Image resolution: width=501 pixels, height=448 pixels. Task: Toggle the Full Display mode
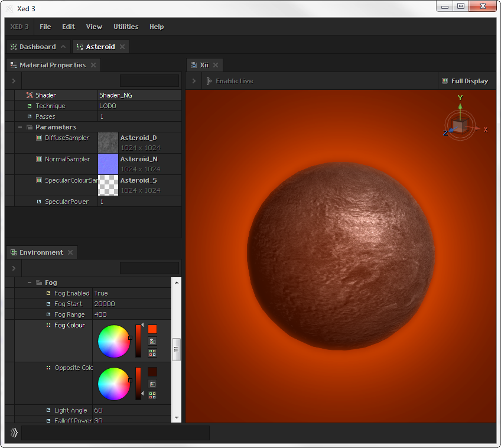(x=465, y=81)
